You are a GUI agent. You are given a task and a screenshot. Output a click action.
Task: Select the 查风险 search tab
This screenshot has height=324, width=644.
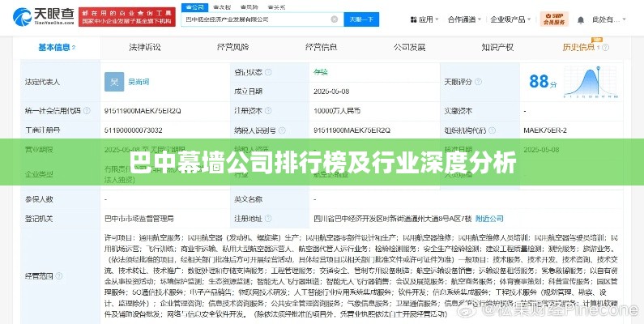click(x=249, y=7)
